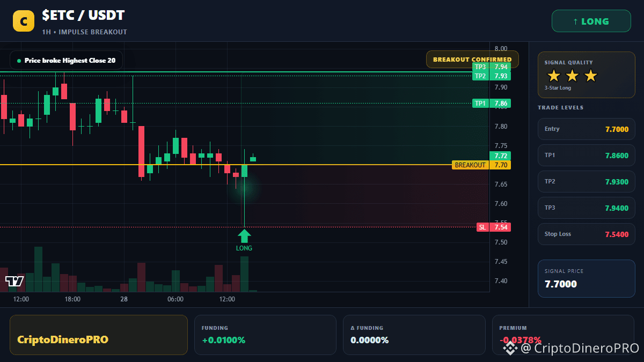The image size is (644, 362).
Task: Select the third star in Signal Quality
Action: click(590, 76)
